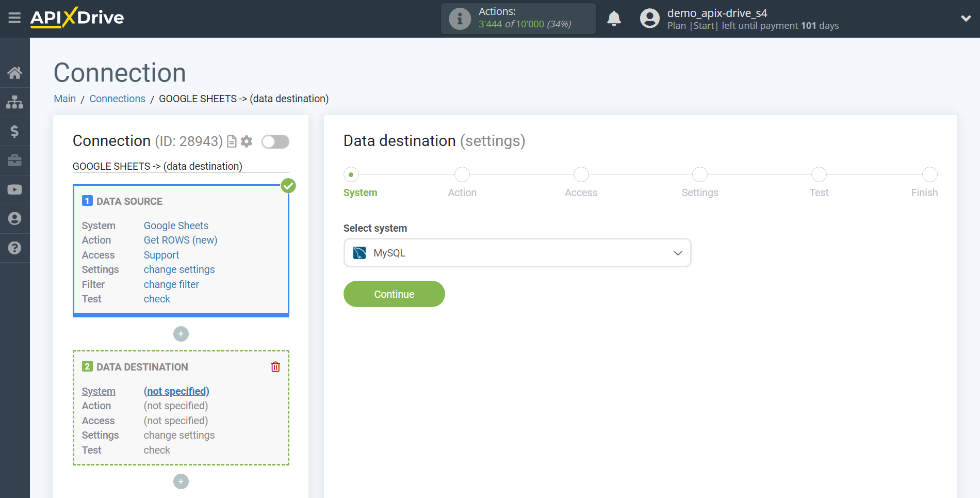Click Access (not specified) in Data Destination
Viewport: 980px width, 498px height.
coord(176,421)
